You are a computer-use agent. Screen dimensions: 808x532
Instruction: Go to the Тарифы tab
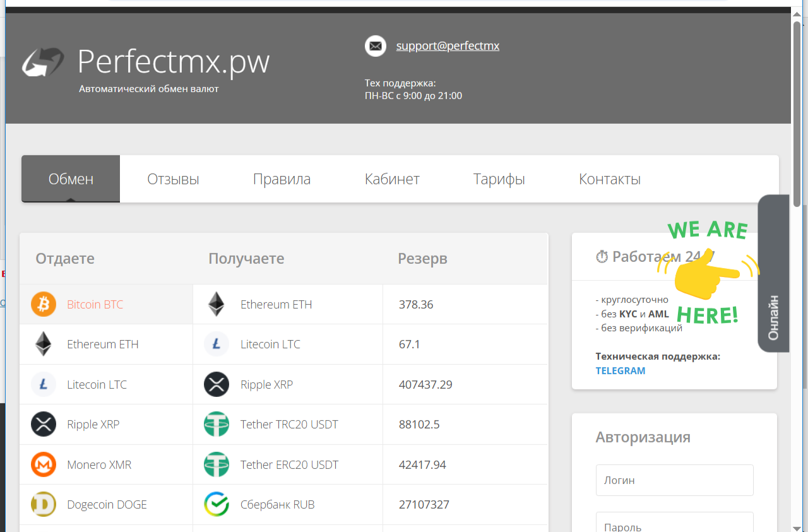499,179
